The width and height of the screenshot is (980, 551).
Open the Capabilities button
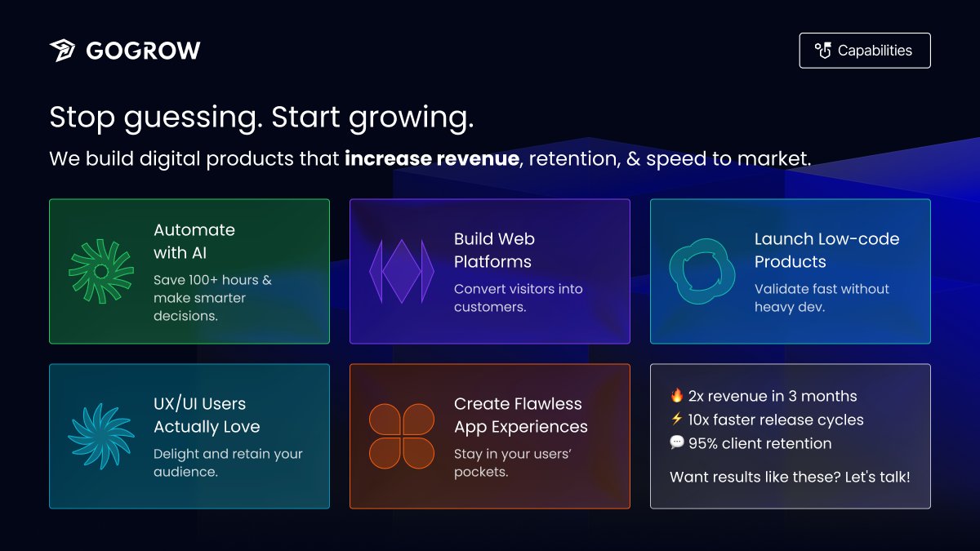[x=865, y=51]
